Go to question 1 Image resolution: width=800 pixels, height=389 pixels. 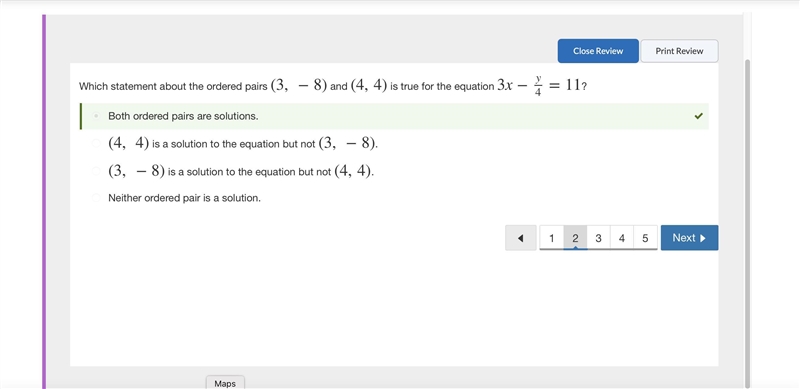552,238
